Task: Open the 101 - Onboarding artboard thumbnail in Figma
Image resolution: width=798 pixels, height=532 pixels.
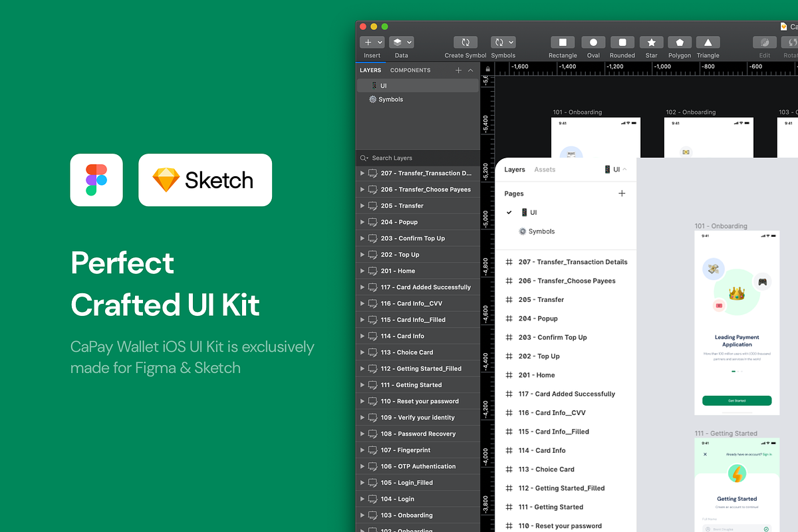Action: click(737, 323)
